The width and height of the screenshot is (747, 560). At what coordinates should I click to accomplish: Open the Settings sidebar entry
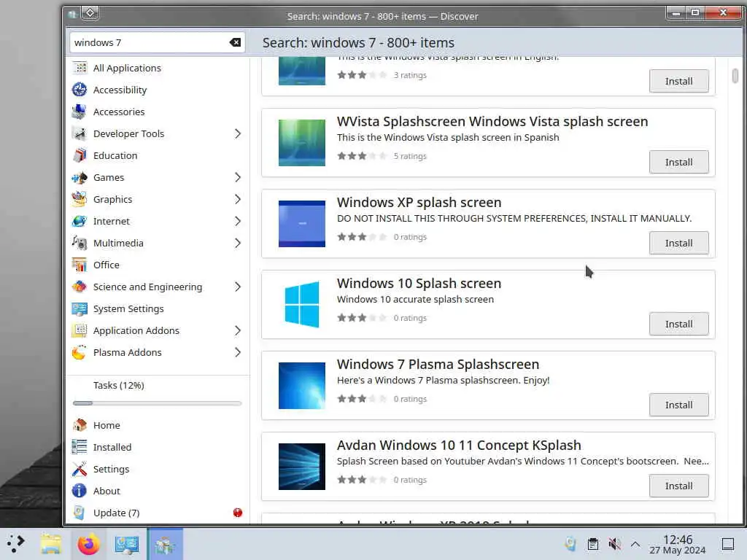pos(158,469)
